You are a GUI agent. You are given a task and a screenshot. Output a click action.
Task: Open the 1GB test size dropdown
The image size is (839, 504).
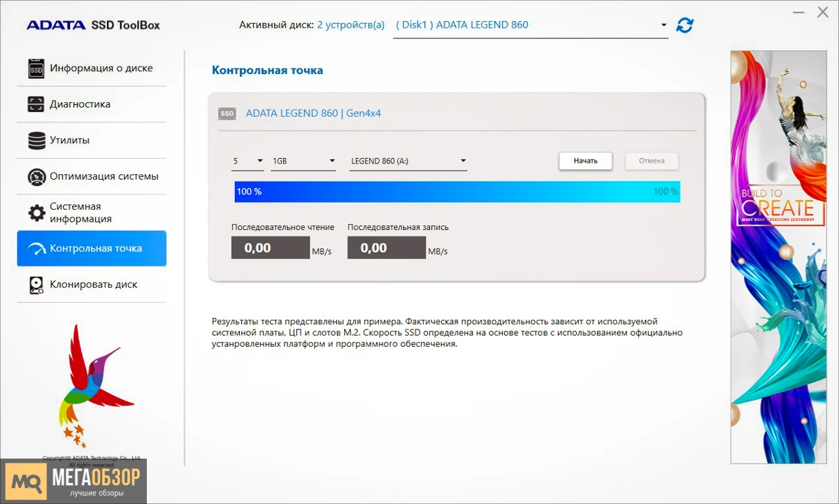(x=303, y=161)
